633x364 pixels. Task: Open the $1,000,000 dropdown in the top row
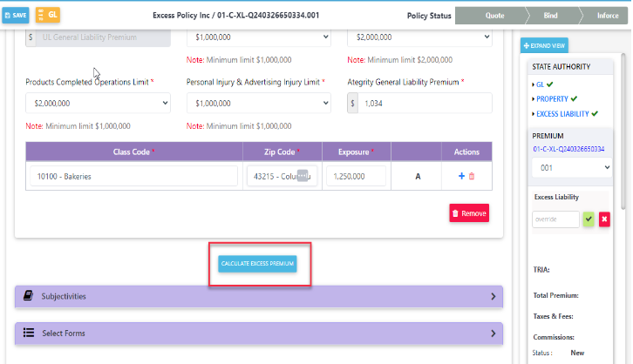[x=259, y=37]
